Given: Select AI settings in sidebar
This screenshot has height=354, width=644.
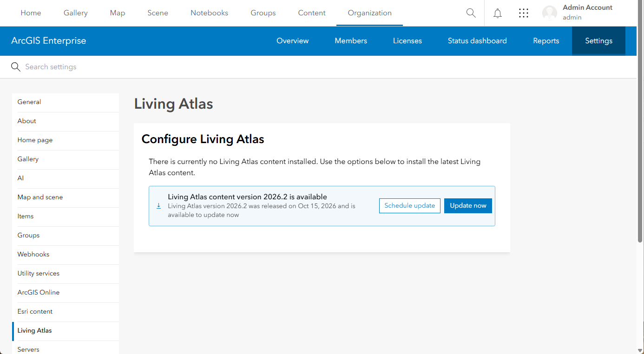Looking at the screenshot, I should (66, 178).
